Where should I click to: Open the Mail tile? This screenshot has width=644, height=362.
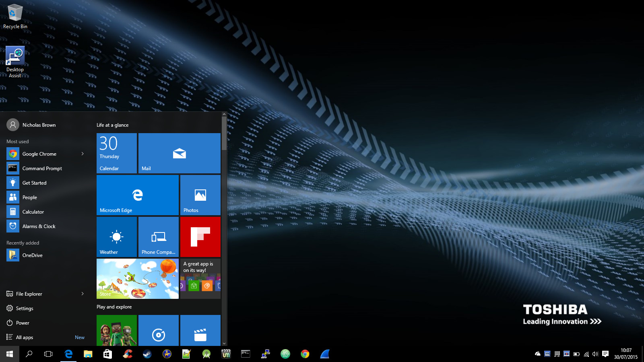(x=179, y=153)
